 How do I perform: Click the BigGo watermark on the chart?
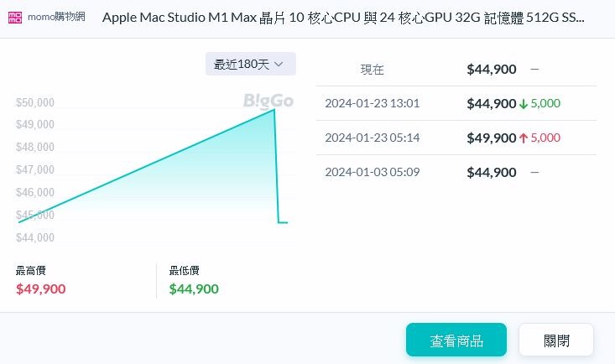click(268, 101)
